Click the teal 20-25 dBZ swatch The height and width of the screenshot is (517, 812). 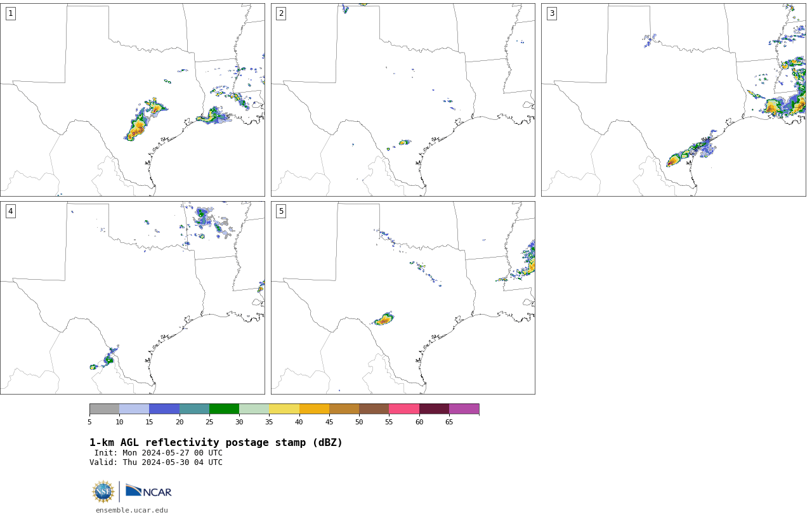(194, 409)
